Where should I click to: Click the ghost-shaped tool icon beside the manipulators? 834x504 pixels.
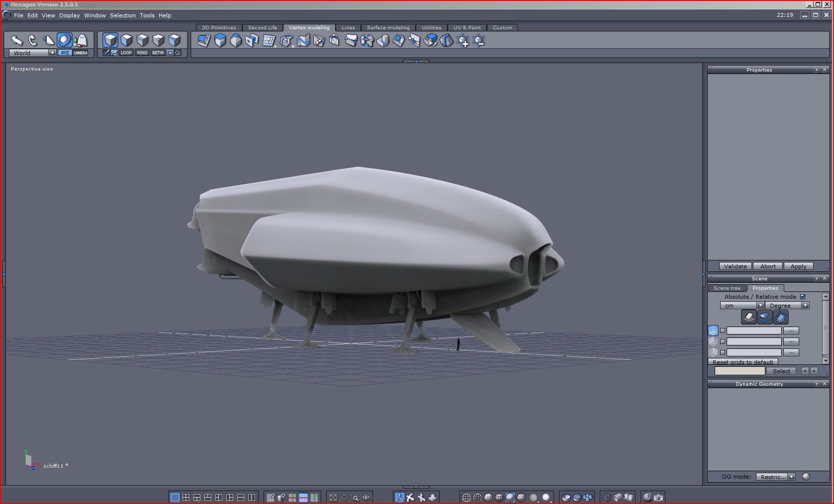pyautogui.click(x=81, y=40)
